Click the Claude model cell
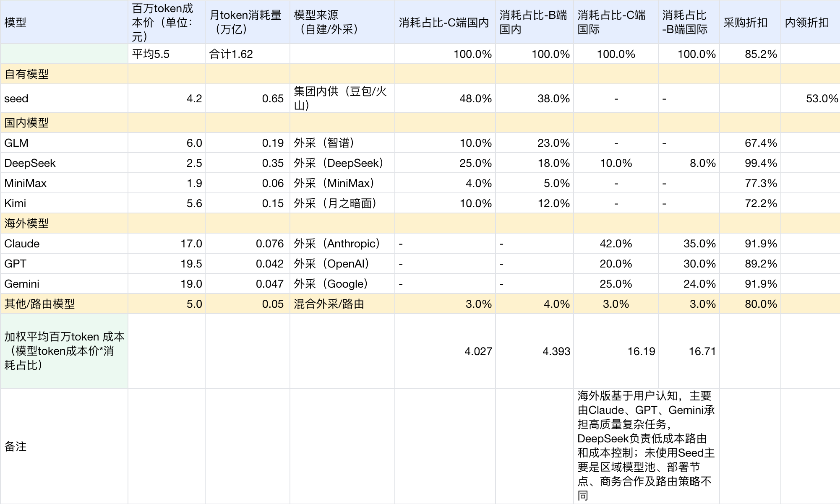Screen dimensions: 840x504 tap(64, 244)
